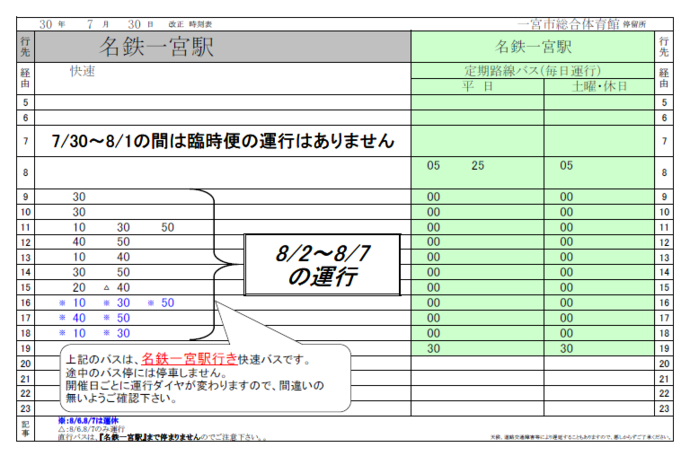Select the 12 o'clock 快速 departure 50
This screenshot has height=456, width=690.
123,242
